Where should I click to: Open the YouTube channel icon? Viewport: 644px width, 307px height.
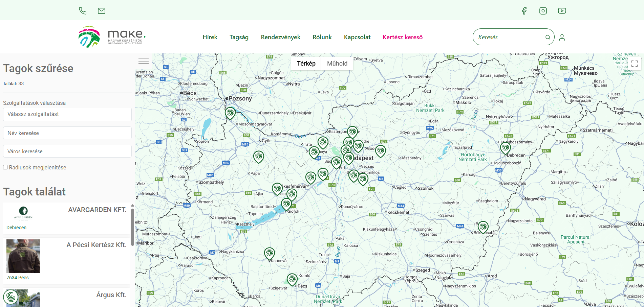(x=562, y=11)
